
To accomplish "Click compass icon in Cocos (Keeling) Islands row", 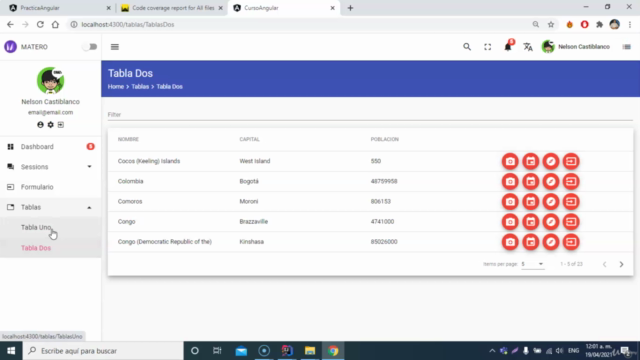I will [551, 161].
